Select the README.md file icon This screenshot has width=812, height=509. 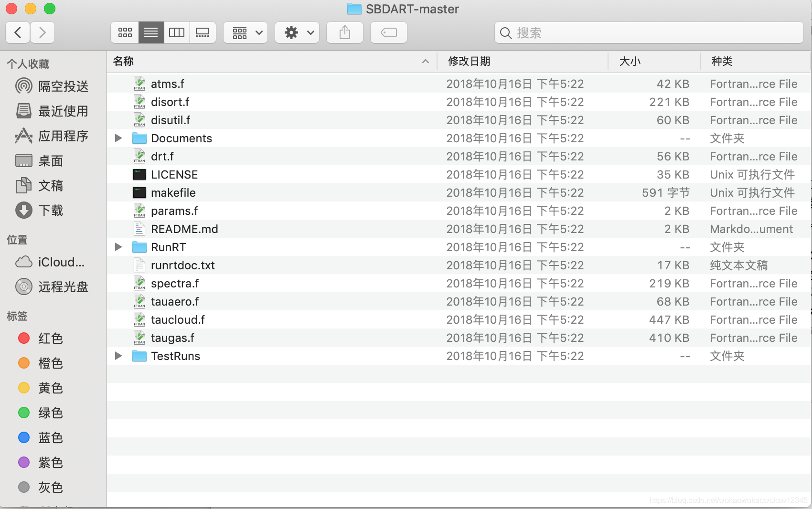pyautogui.click(x=139, y=229)
